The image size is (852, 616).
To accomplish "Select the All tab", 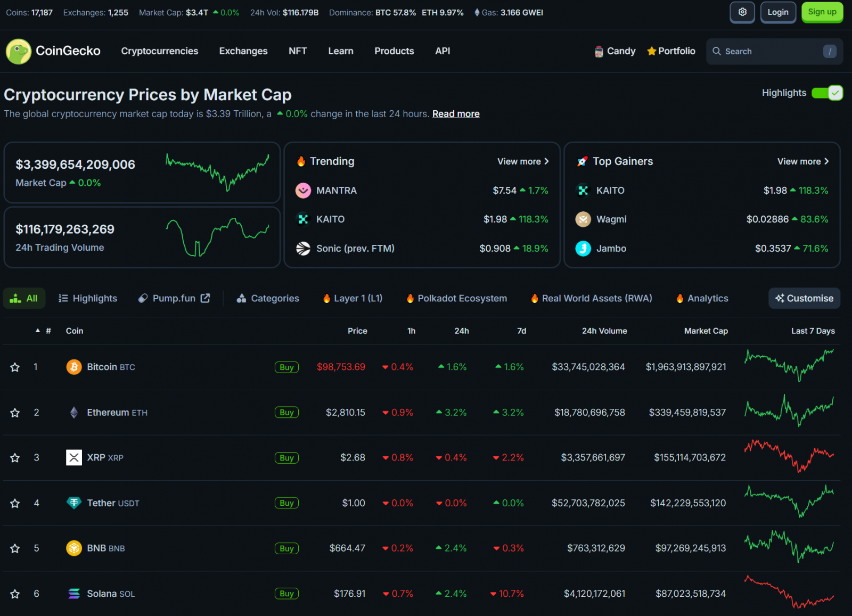I will (x=24, y=298).
